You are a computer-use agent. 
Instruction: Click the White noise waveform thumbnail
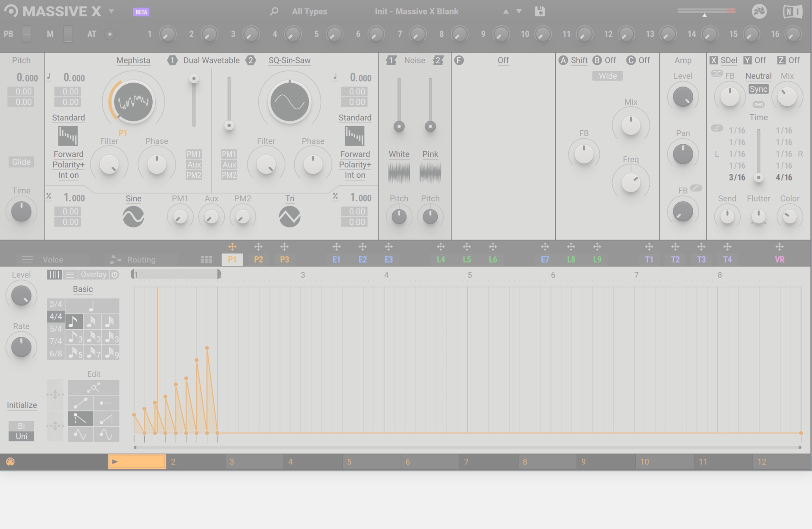[399, 173]
